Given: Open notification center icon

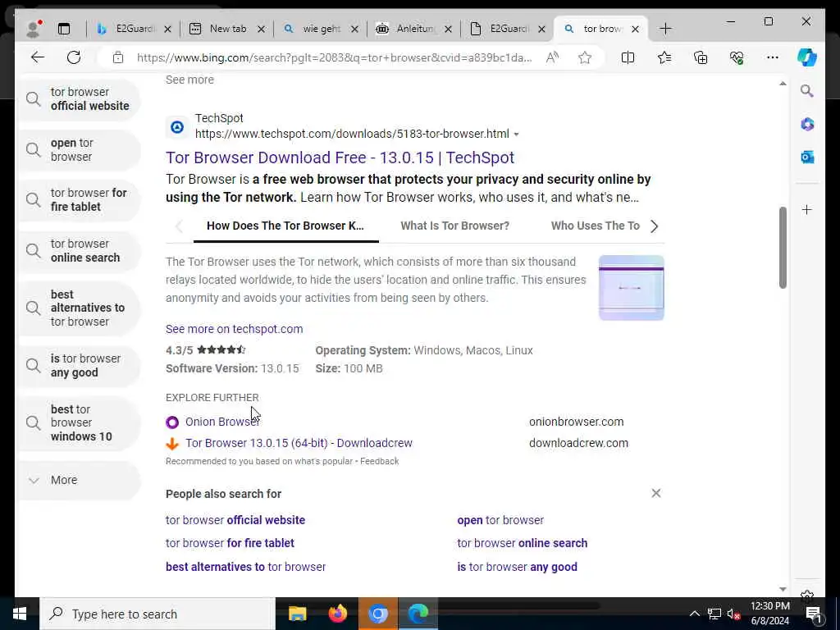Looking at the screenshot, I should coord(814,614).
